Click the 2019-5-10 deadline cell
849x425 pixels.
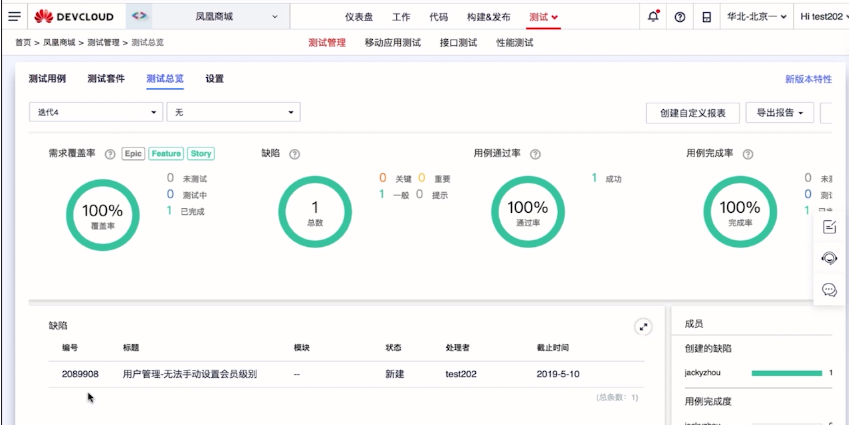558,374
